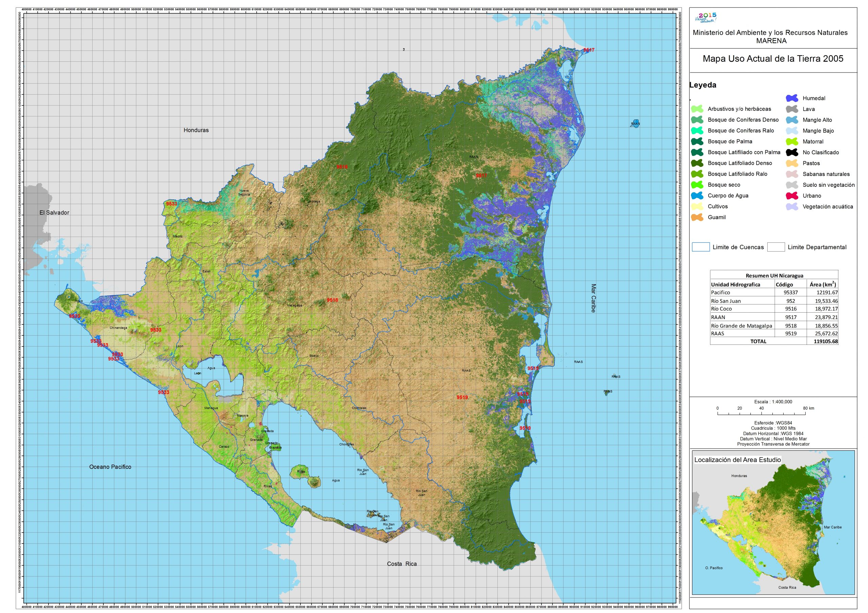Click the Humedal legend color swatch
This screenshot has width=868, height=613.
792,98
